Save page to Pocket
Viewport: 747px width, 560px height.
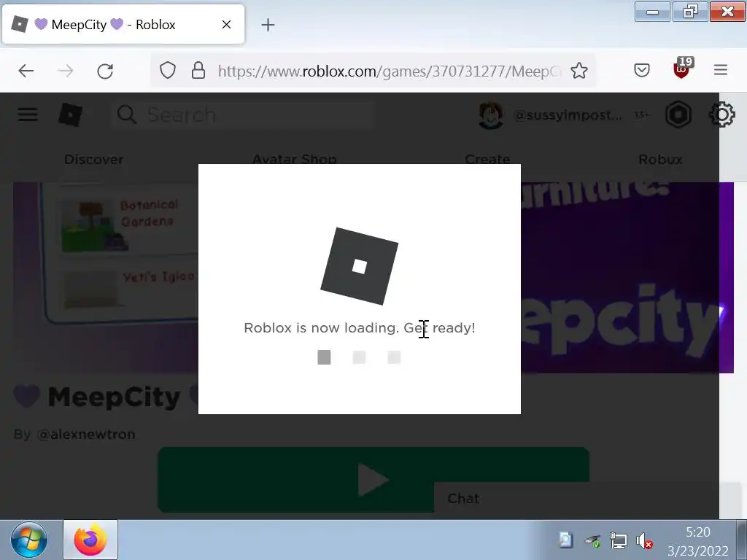pyautogui.click(x=642, y=71)
